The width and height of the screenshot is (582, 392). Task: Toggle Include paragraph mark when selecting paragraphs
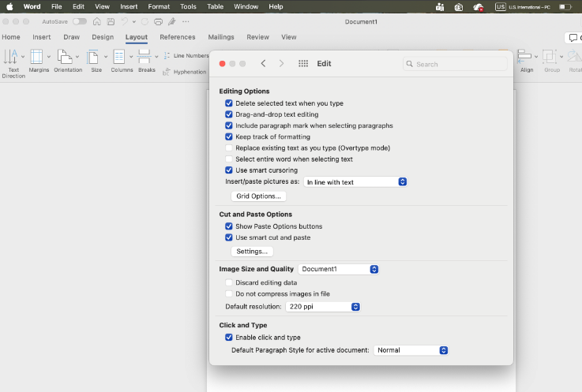point(229,125)
